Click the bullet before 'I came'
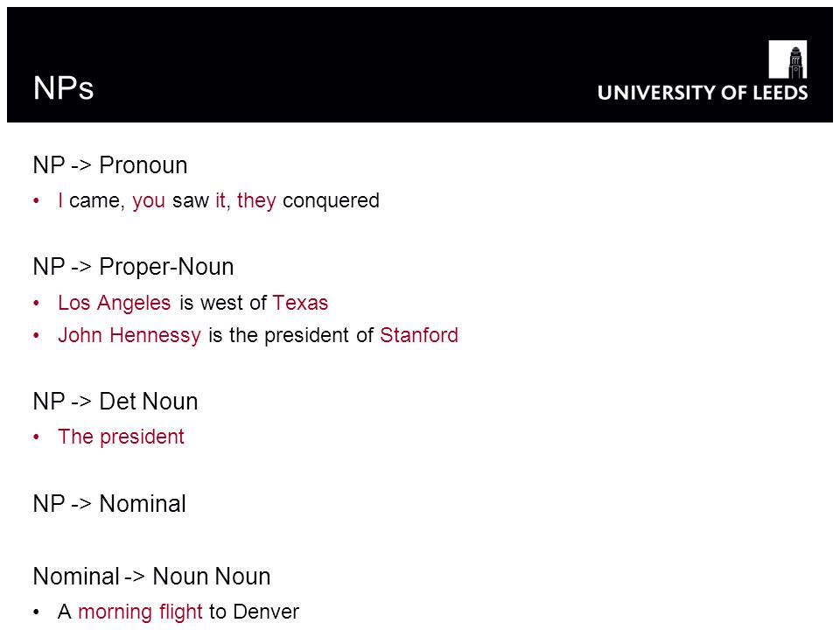 click(36, 201)
